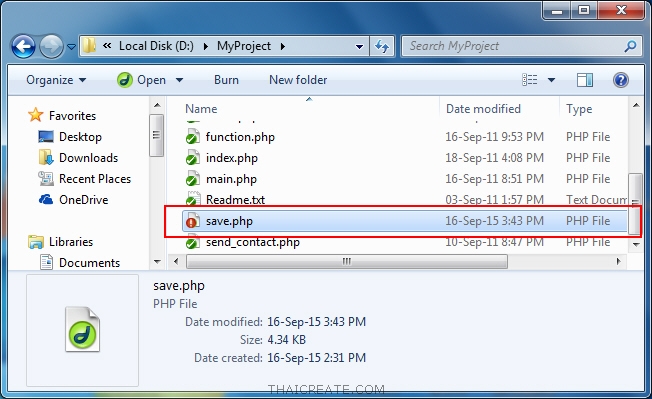Click the main.php file icon
652x399 pixels.
point(193,179)
